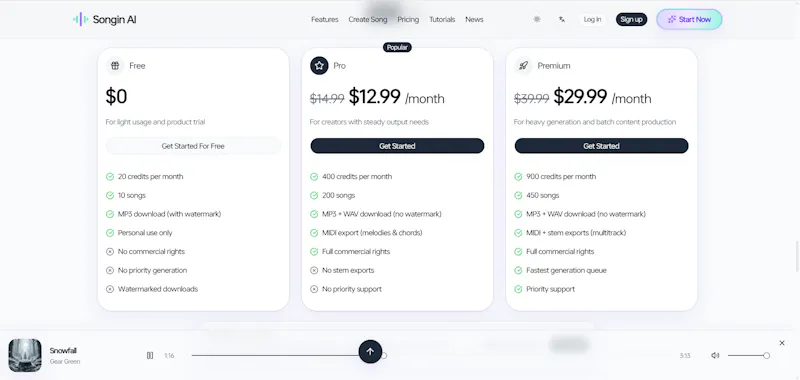
Task: Click the 1:16 elapsed time
Action: tap(169, 356)
